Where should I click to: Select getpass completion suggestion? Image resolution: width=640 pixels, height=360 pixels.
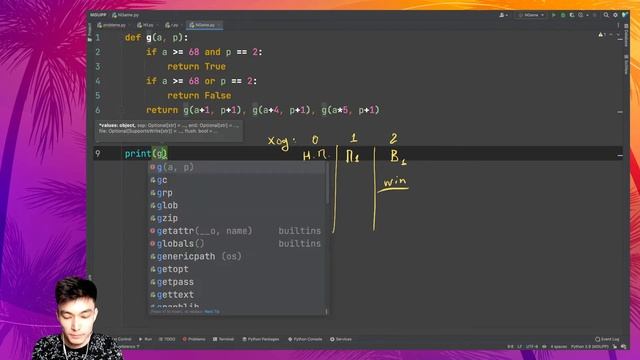(x=237, y=282)
